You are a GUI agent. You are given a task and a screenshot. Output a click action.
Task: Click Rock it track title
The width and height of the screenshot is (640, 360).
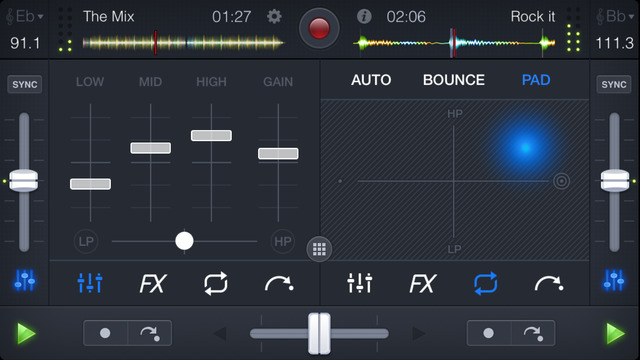click(533, 17)
